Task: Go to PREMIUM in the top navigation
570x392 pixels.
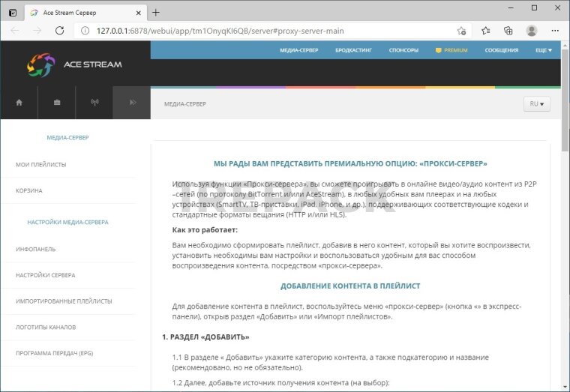Action: pyautogui.click(x=451, y=50)
